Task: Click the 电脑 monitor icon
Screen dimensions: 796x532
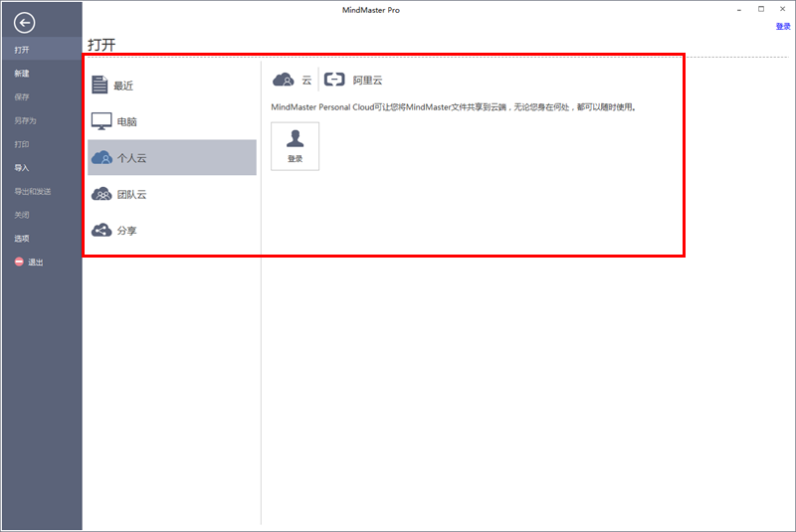Action: (x=101, y=121)
